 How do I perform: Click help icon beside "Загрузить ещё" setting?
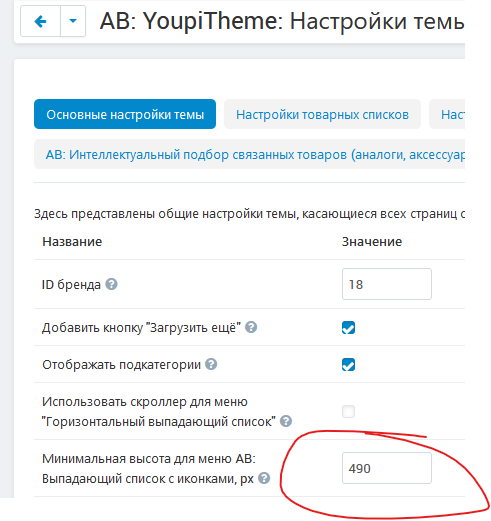pos(251,327)
